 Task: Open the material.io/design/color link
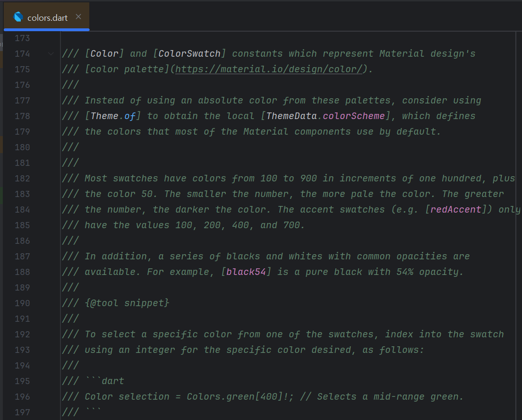[x=269, y=69]
